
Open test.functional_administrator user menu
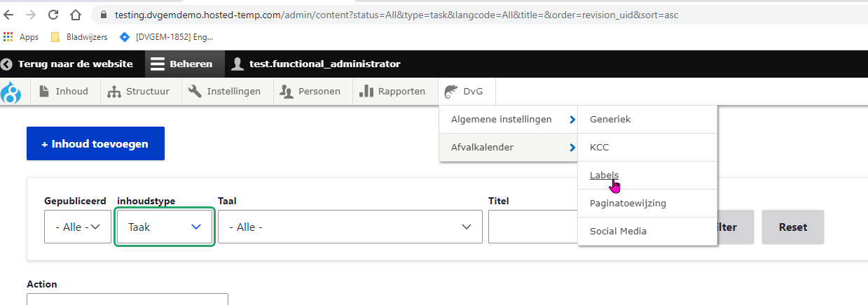[x=317, y=64]
